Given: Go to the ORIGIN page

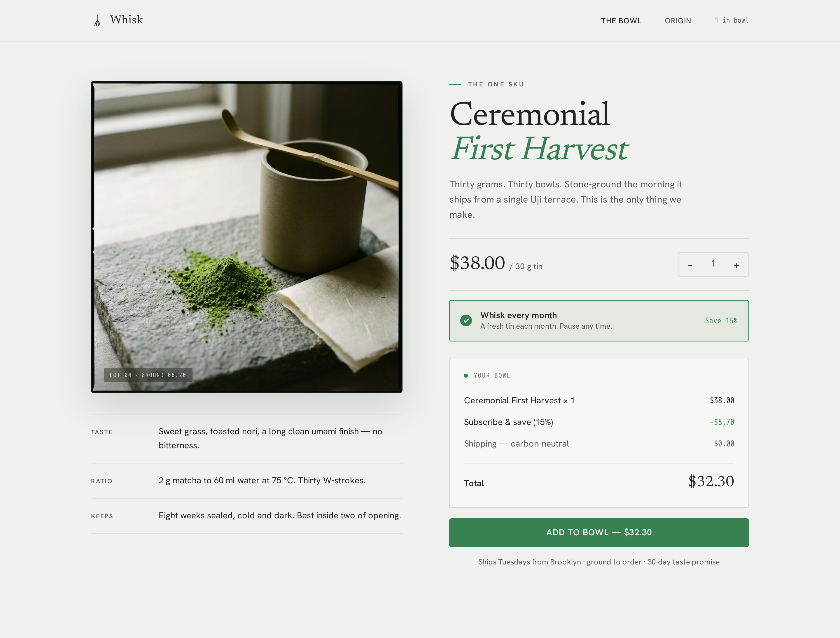Looking at the screenshot, I should [678, 21].
